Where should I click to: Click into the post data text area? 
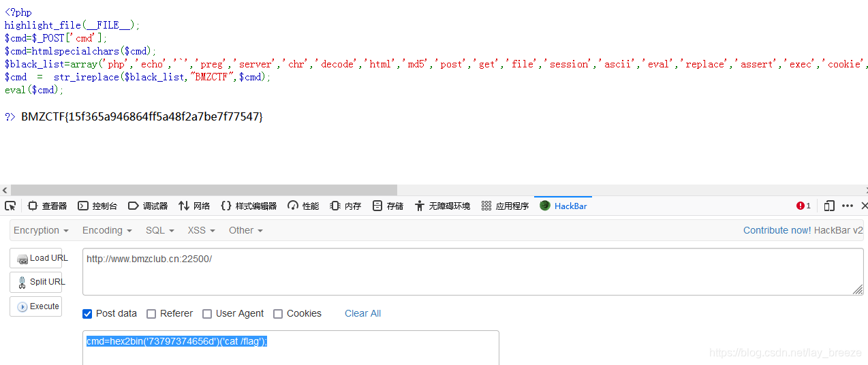pos(291,348)
